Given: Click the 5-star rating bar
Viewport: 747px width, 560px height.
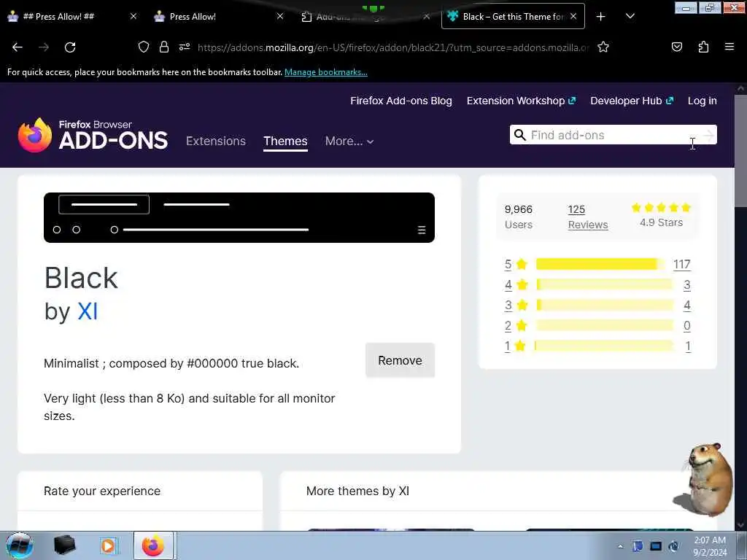Looking at the screenshot, I should click(601, 264).
